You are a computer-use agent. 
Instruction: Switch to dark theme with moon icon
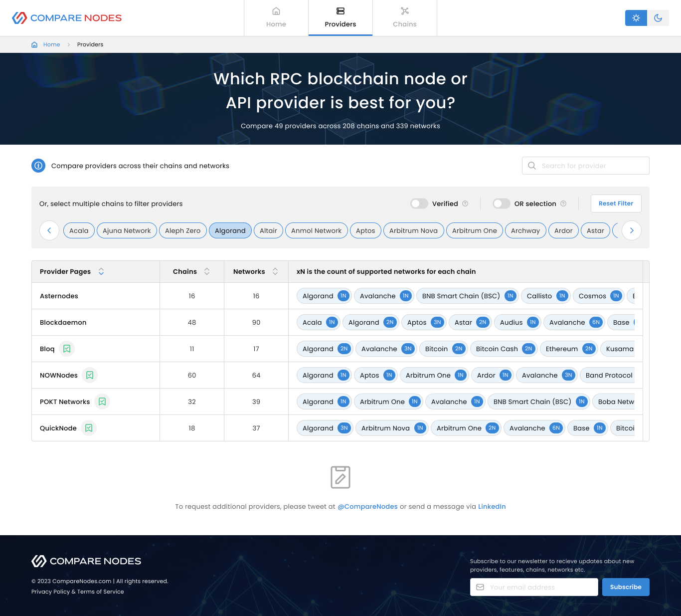tap(658, 18)
